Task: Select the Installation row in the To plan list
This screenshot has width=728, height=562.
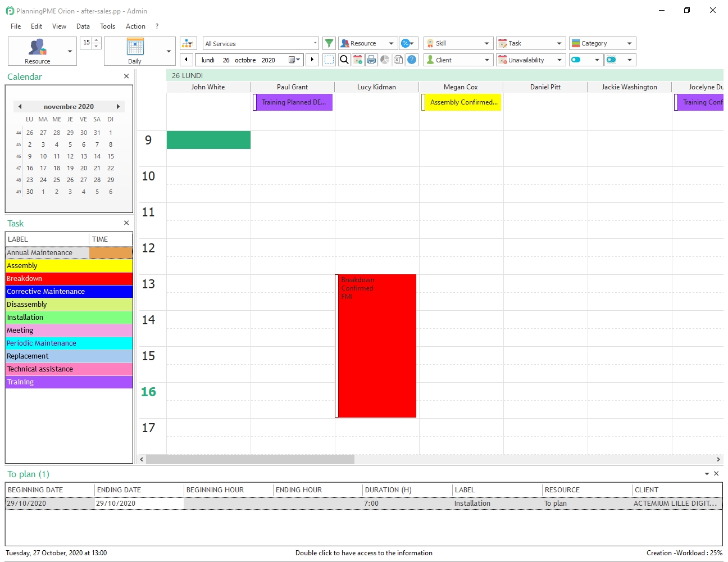Action: tap(225, 503)
